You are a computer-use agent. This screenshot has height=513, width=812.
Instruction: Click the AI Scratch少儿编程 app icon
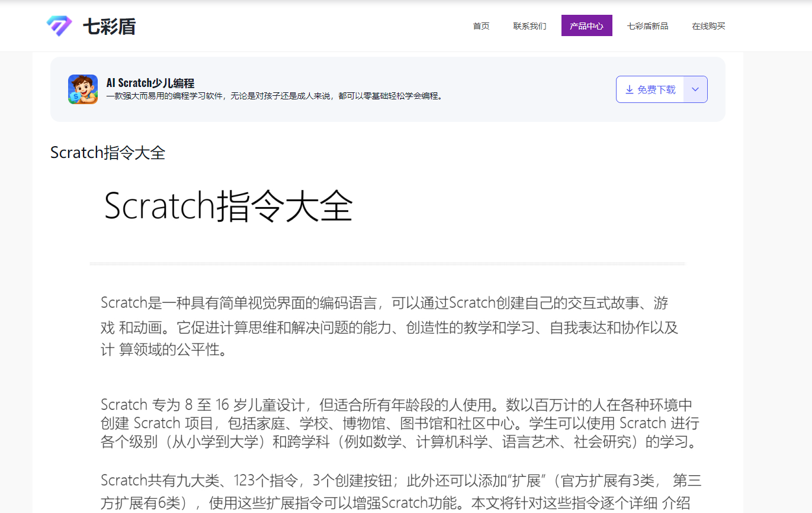point(83,89)
